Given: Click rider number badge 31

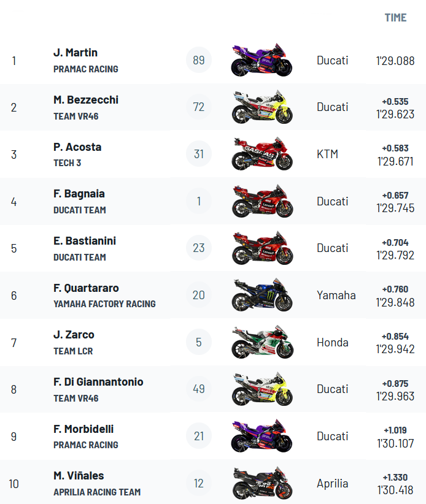Looking at the screenshot, I should pos(199,154).
